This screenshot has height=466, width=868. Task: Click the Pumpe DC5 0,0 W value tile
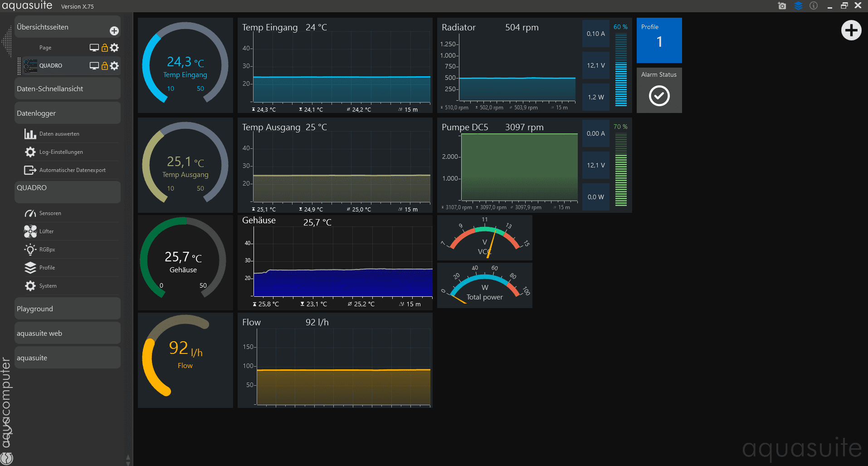coord(596,197)
